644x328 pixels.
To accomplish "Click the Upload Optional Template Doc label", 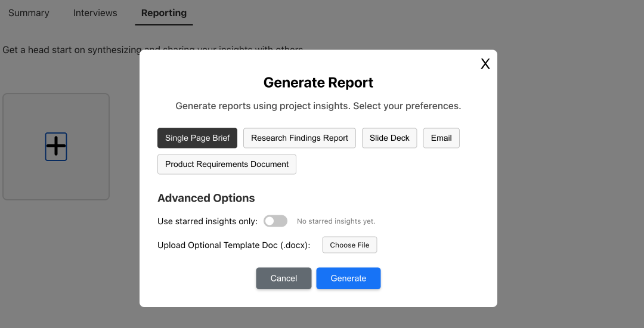I will pos(234,245).
